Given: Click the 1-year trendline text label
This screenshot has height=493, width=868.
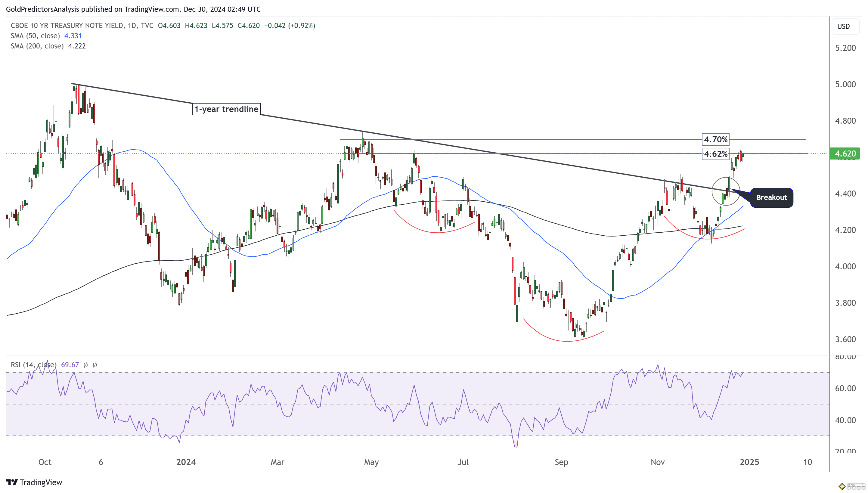Looking at the screenshot, I should pos(226,109).
